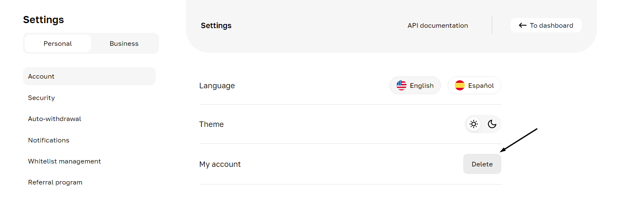Switch theme to dark mode moon icon
644x203 pixels.
(492, 124)
